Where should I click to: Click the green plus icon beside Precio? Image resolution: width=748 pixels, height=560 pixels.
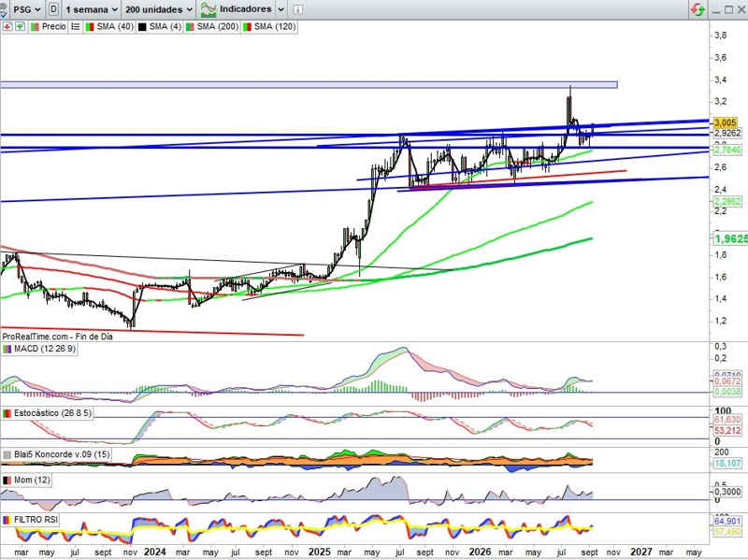click(20, 27)
